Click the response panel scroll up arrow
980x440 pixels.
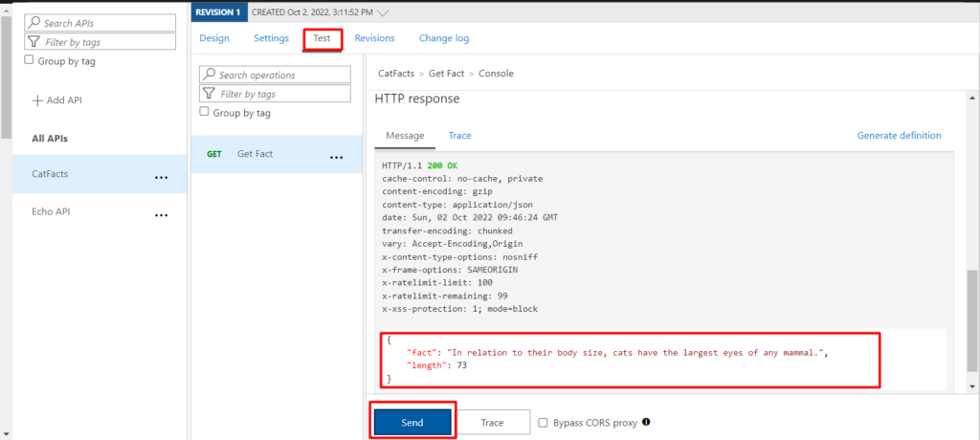[970, 99]
